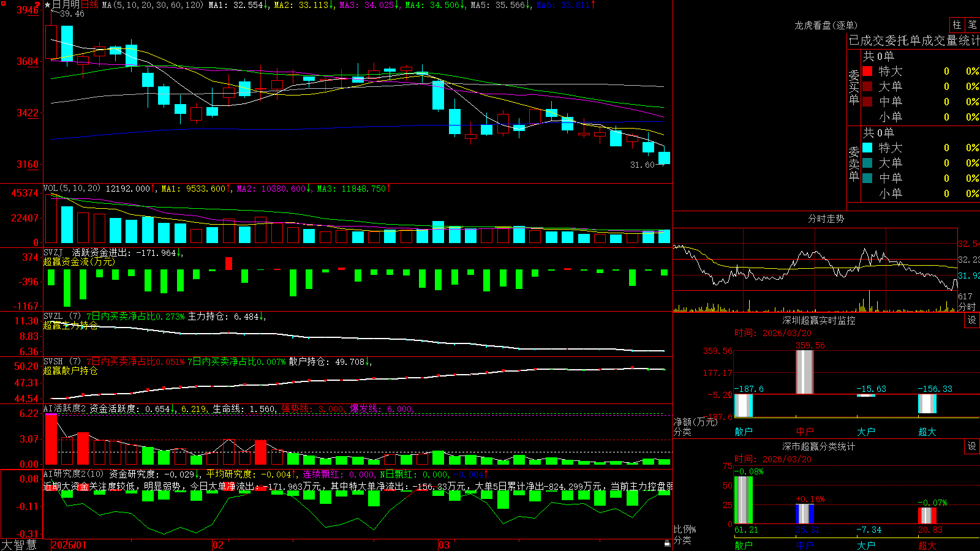Click the lock icon on the timeline bar
The width and height of the screenshot is (980, 551).
click(667, 544)
